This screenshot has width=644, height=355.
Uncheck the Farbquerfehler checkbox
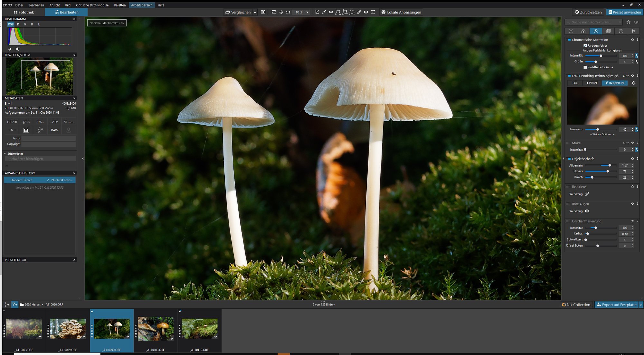(x=585, y=46)
